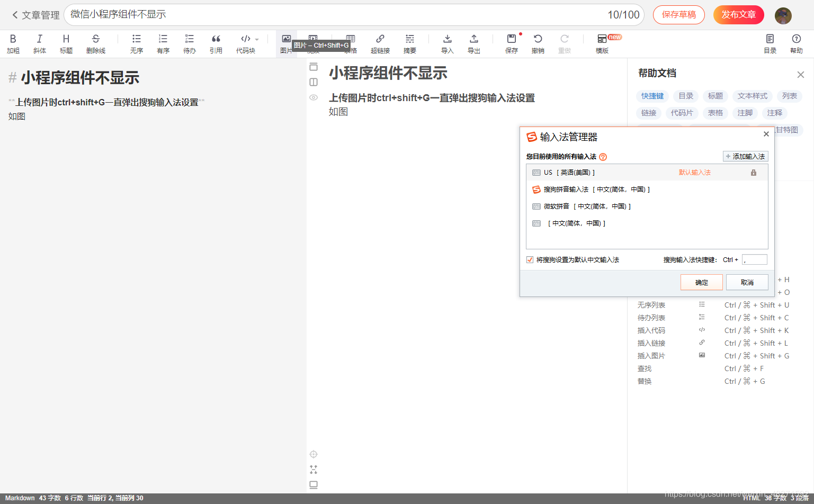
Task: Click 添加输入法 button
Action: 746,156
